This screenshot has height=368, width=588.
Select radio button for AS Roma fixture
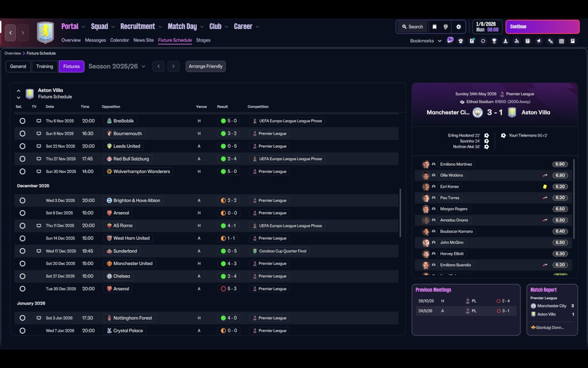pos(23,226)
